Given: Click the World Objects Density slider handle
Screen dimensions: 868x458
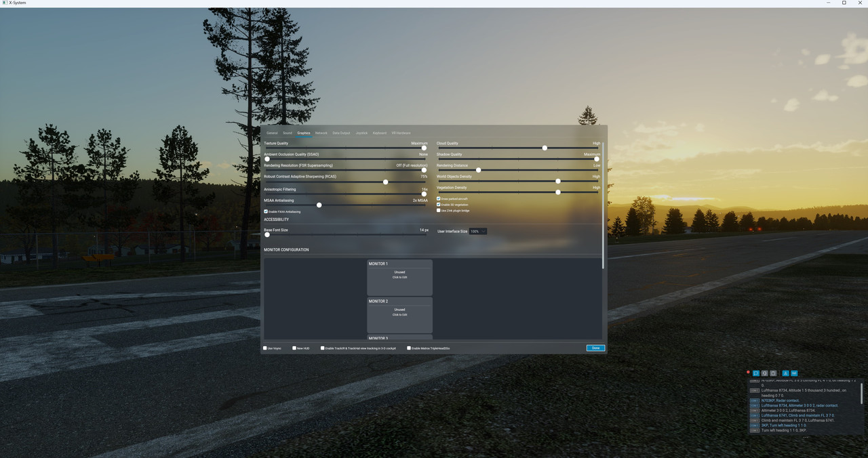Looking at the screenshot, I should pos(558,181).
